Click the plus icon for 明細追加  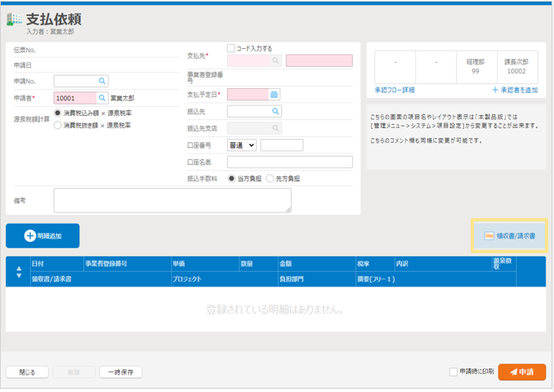[x=30, y=236]
